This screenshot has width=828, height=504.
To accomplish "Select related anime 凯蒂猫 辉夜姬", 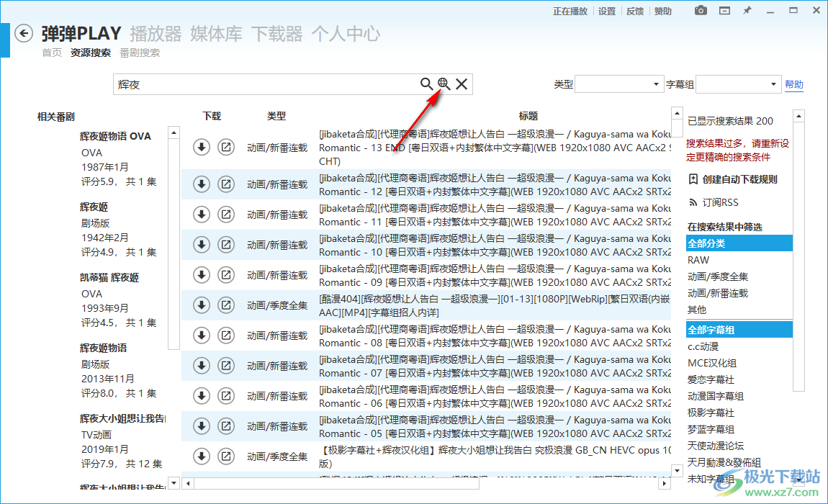I will 109,277.
